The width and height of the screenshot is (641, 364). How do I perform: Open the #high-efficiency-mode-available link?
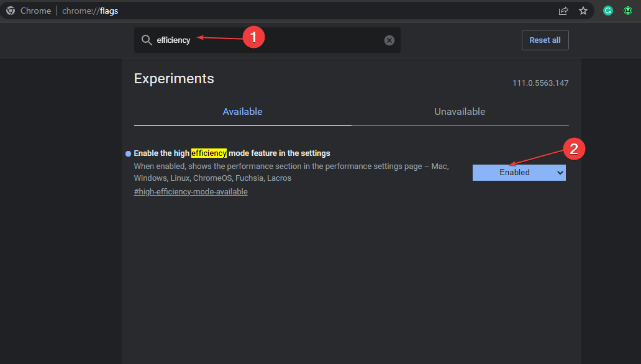tap(191, 192)
